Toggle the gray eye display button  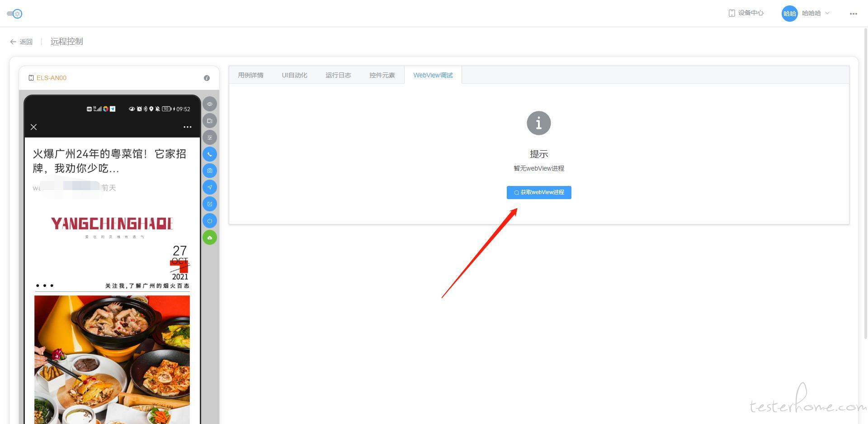210,104
